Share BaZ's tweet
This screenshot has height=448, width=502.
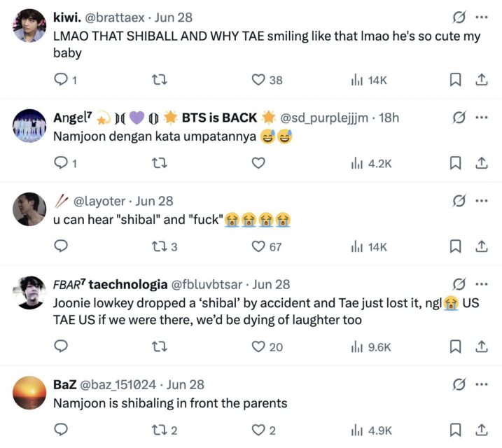coord(481,429)
